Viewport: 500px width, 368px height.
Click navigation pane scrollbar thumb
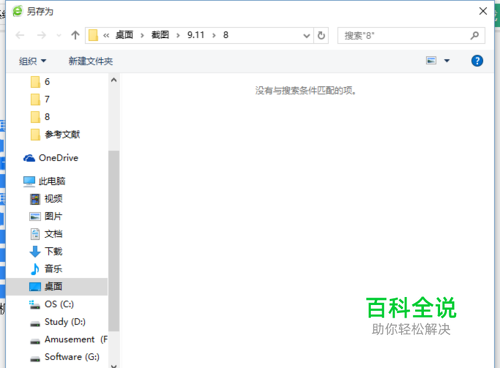114,241
